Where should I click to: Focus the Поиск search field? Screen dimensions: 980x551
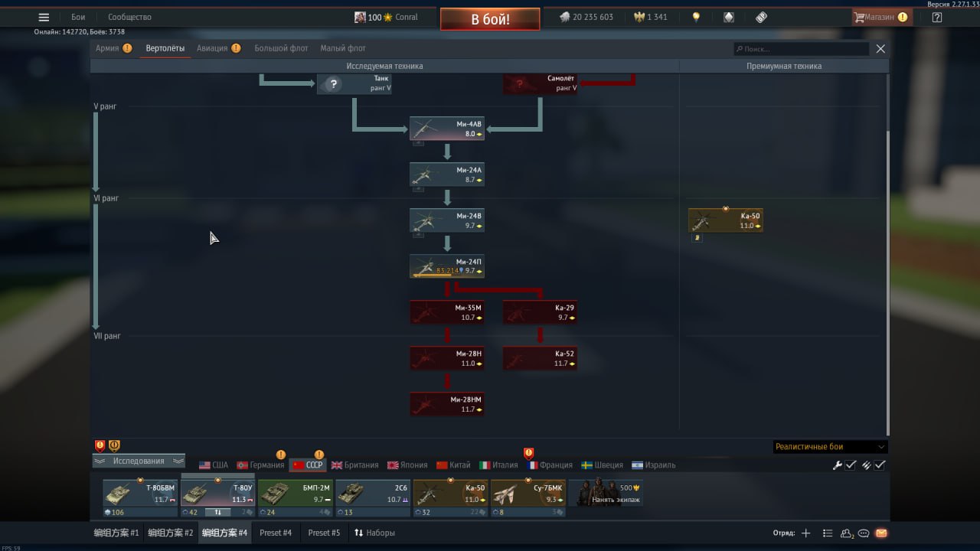[x=801, y=49]
